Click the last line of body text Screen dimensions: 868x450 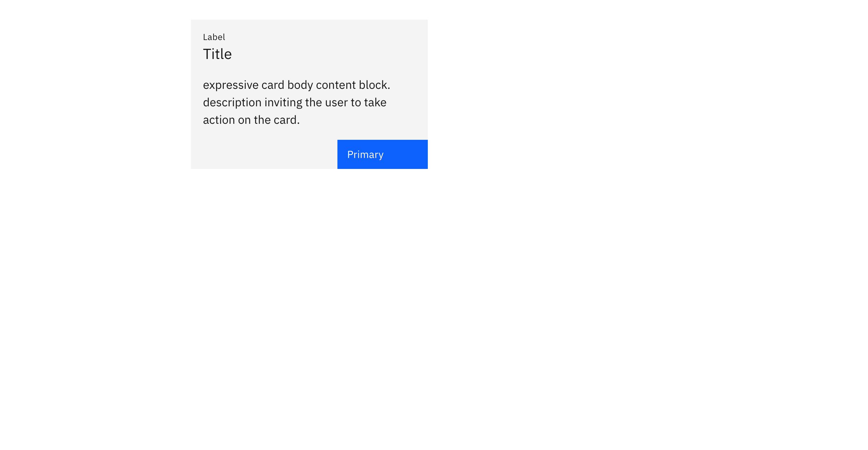251,119
